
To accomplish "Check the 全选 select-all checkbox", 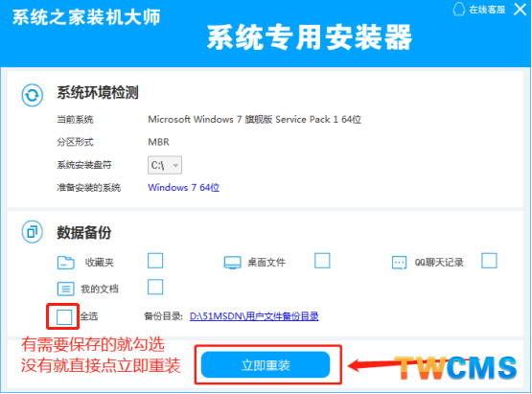I will tap(64, 317).
